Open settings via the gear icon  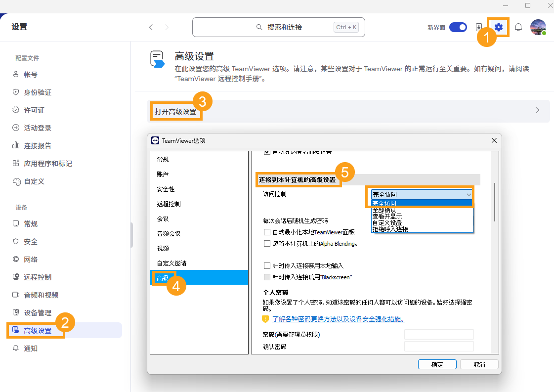pyautogui.click(x=499, y=27)
